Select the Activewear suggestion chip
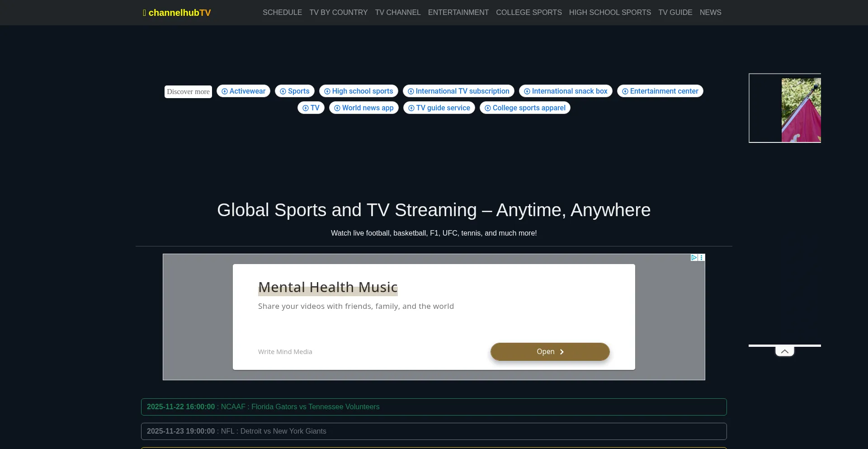Screen dimensions: 868x449 click(x=243, y=91)
